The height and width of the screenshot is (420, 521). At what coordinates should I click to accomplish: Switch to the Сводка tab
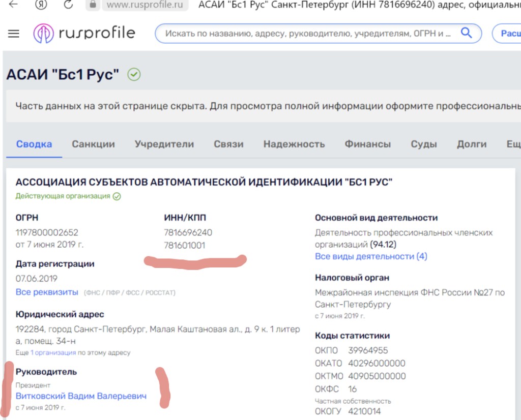(x=34, y=144)
